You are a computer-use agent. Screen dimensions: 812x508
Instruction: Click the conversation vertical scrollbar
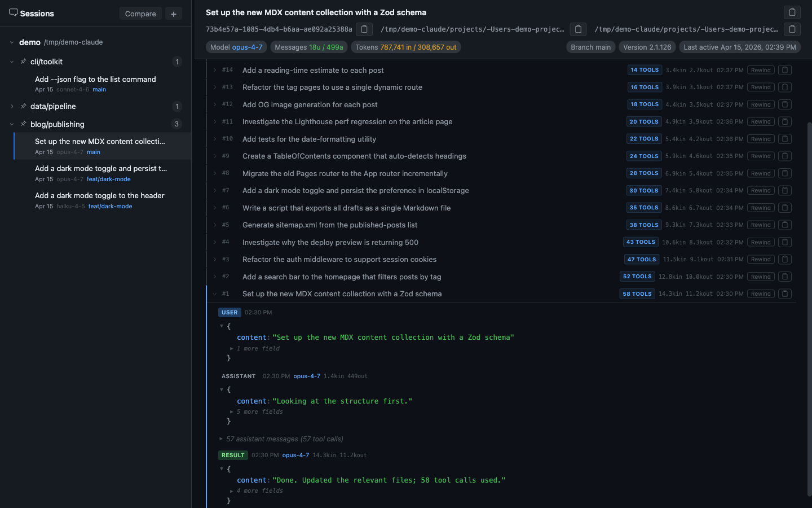tap(809, 309)
